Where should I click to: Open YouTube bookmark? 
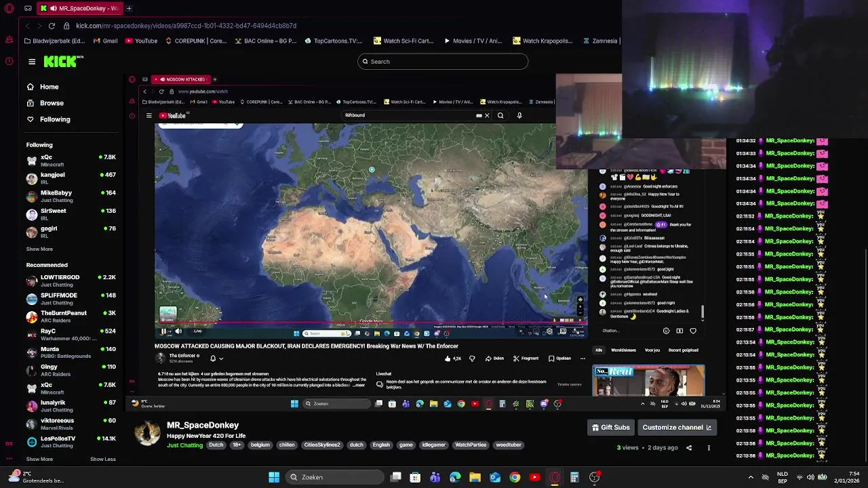coord(140,41)
